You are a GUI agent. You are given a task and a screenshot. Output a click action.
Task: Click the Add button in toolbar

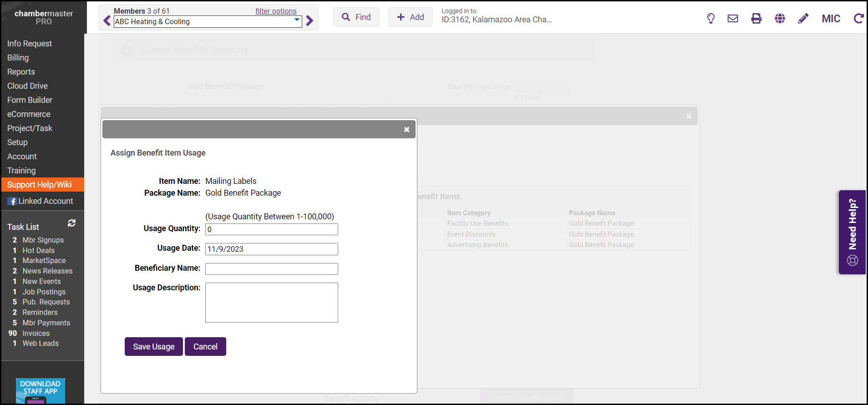[x=410, y=17]
